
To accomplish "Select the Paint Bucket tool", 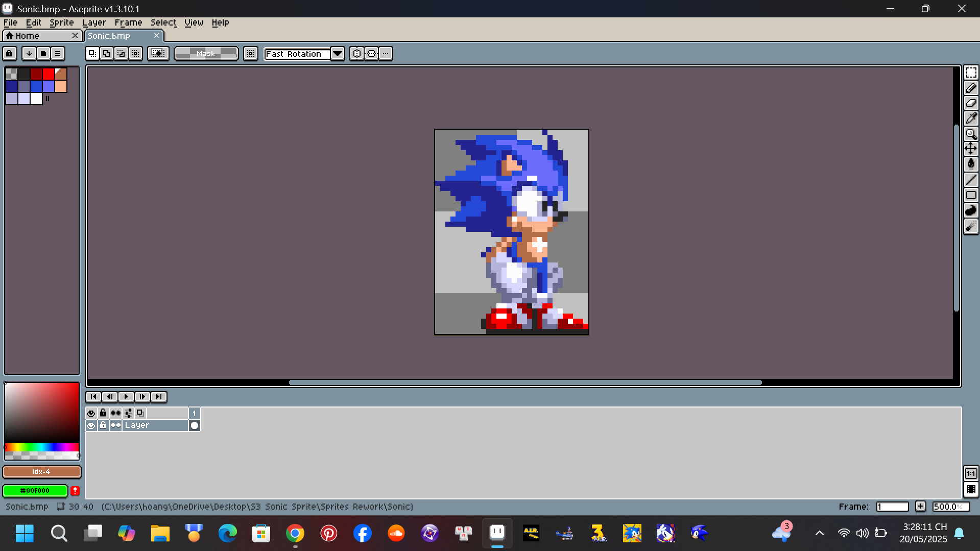I will [x=971, y=164].
